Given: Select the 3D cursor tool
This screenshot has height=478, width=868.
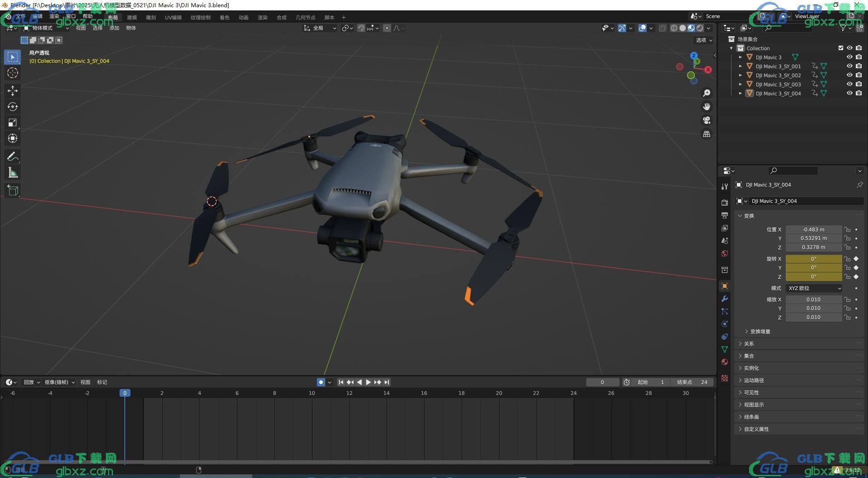Looking at the screenshot, I should click(x=13, y=73).
